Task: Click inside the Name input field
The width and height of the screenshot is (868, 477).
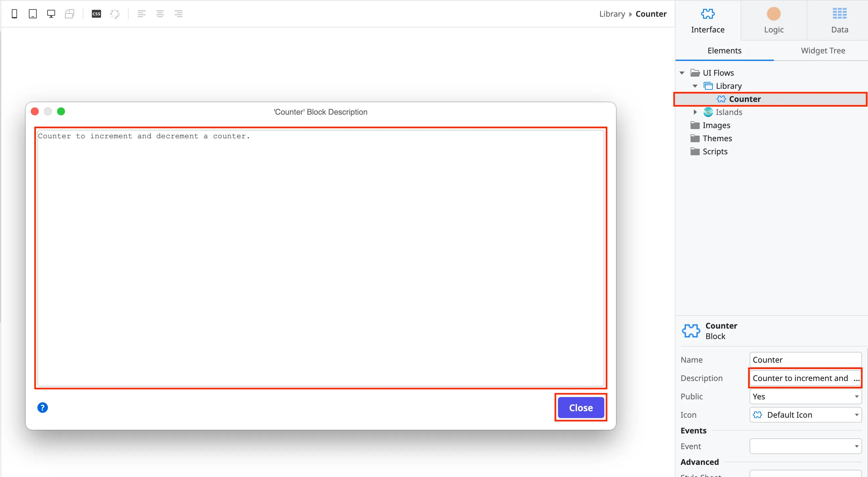Action: 805,360
